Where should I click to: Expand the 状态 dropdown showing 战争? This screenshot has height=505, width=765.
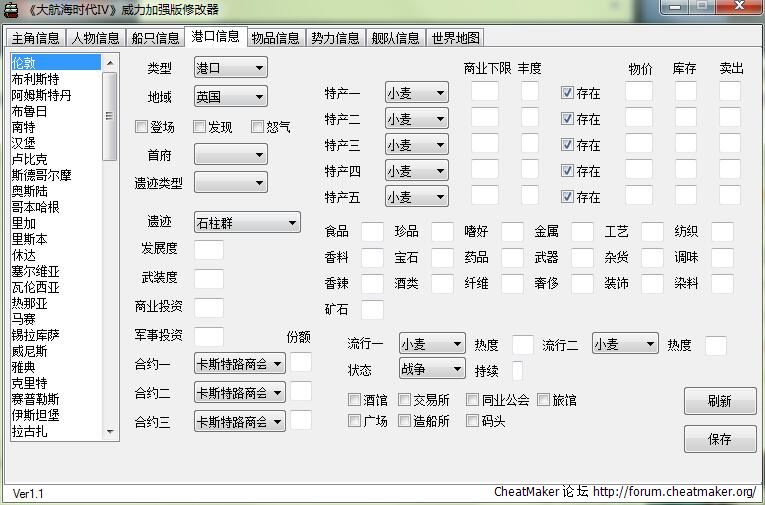pyautogui.click(x=431, y=370)
